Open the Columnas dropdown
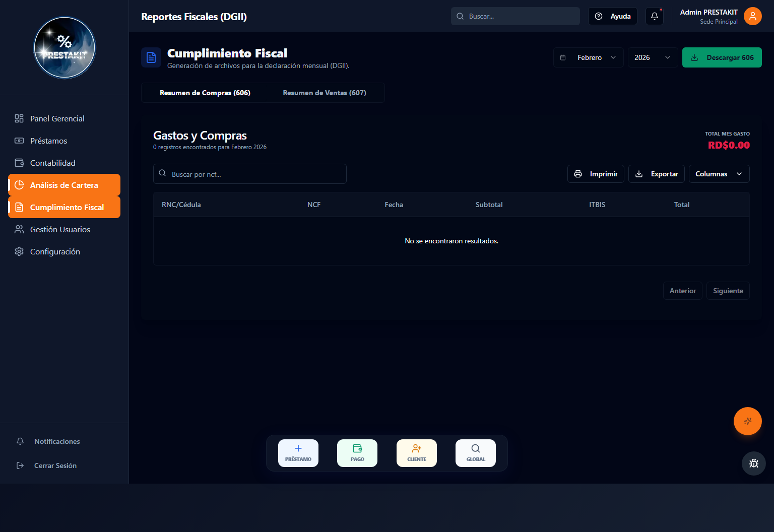The height and width of the screenshot is (532, 774). [719, 174]
